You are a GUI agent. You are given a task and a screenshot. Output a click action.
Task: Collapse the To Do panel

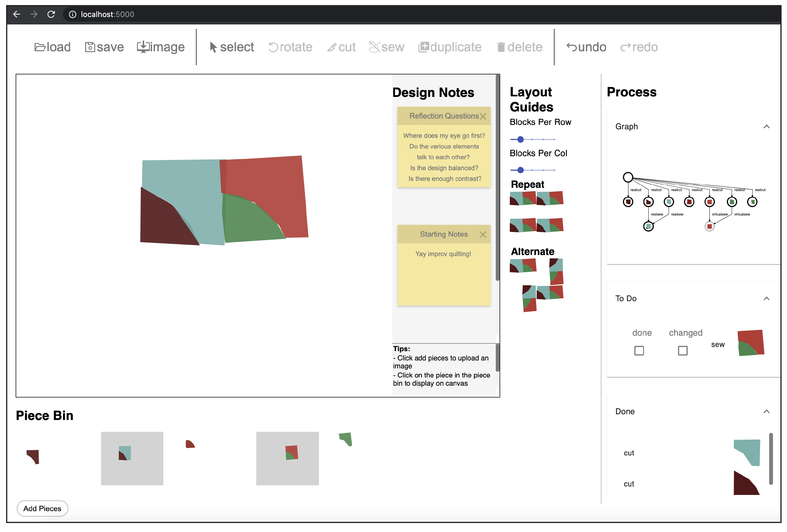tap(766, 298)
